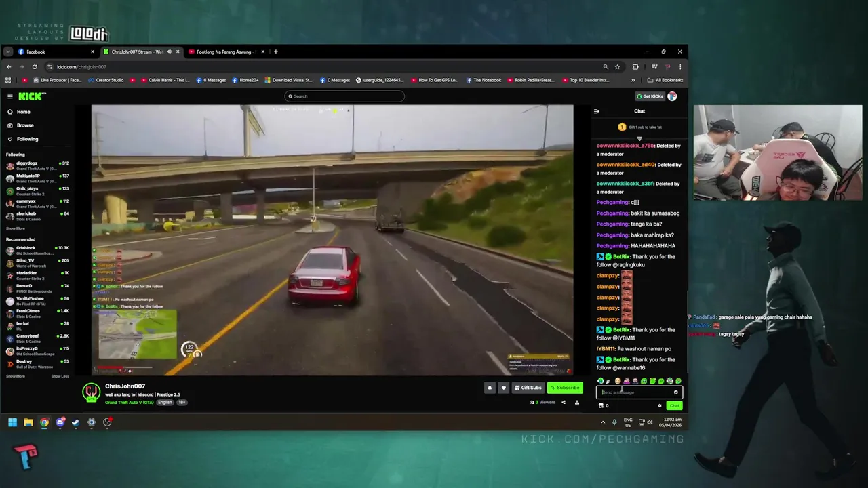868x488 pixels.
Task: Open Chrome three-dot menu
Action: [680, 66]
